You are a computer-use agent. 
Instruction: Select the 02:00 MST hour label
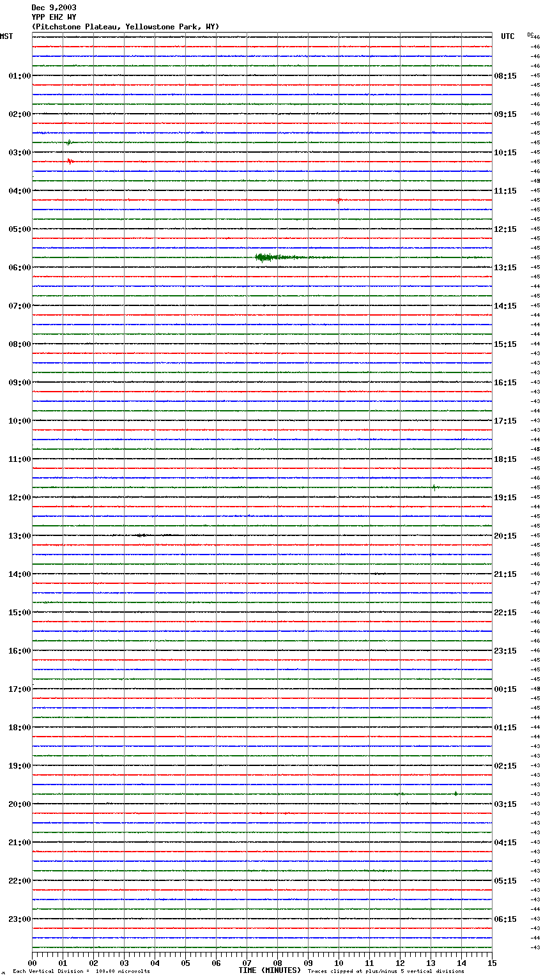click(x=20, y=114)
